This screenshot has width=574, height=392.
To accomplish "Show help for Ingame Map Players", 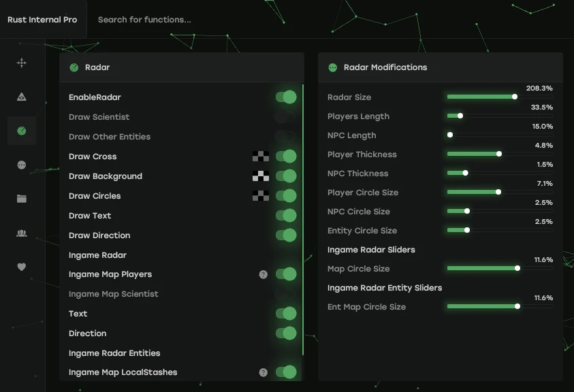I will click(x=264, y=274).
